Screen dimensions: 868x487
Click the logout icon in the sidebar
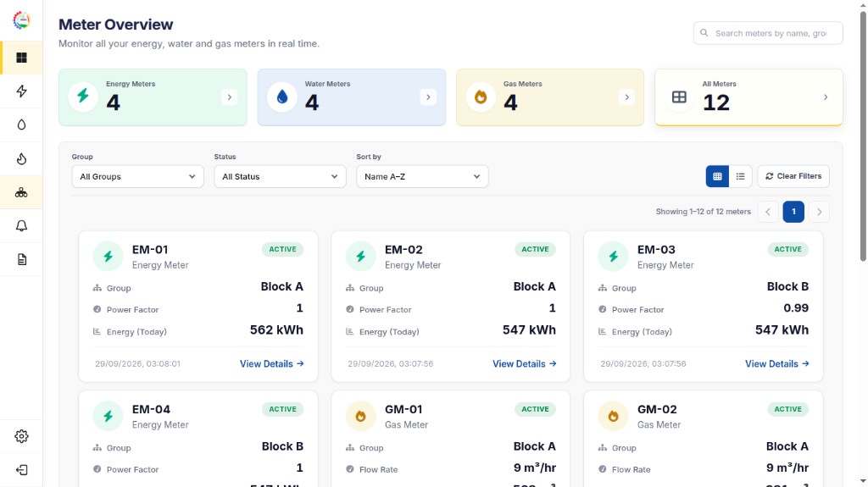21,470
